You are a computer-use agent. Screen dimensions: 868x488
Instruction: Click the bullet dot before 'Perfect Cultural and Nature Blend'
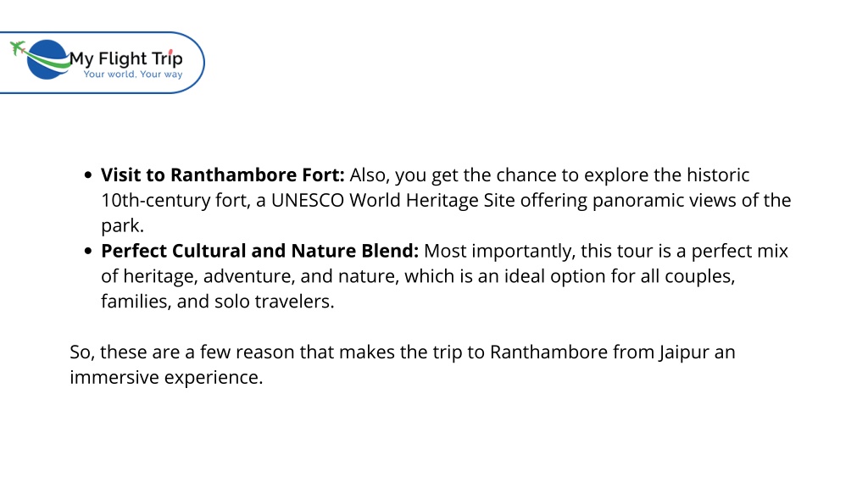click(x=88, y=251)
